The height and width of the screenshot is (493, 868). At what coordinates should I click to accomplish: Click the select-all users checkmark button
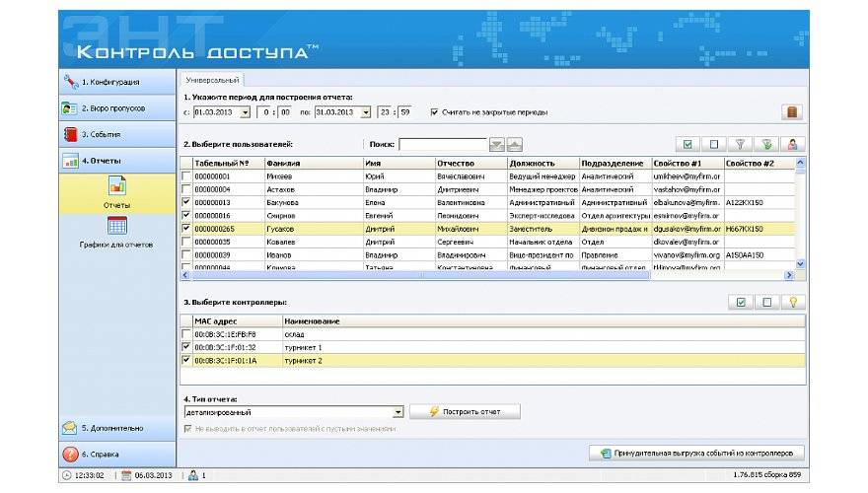click(687, 144)
